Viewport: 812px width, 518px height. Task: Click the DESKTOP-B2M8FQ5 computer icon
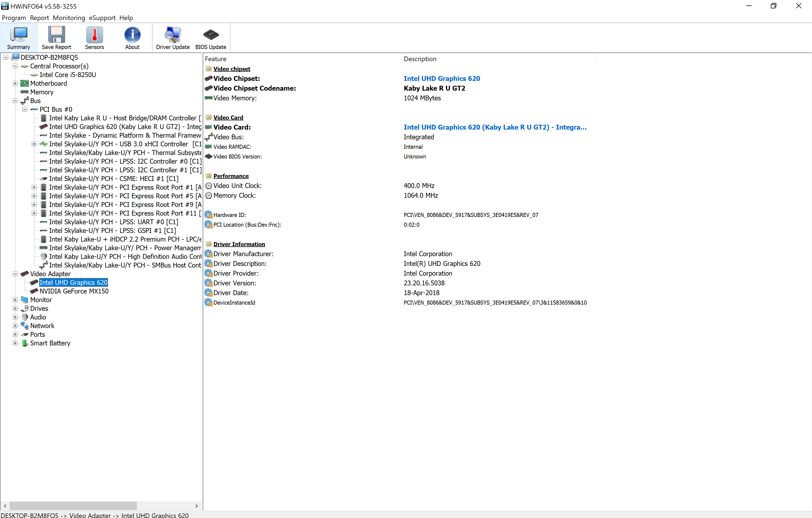[15, 57]
